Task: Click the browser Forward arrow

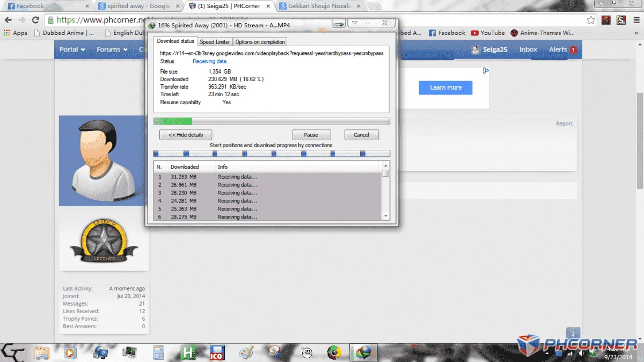Action: click(22, 20)
